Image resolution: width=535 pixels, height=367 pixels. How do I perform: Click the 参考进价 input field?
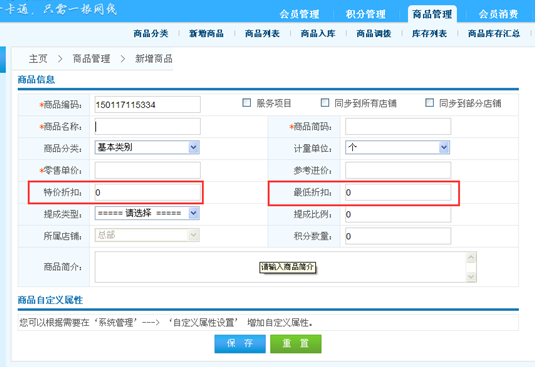(x=398, y=170)
